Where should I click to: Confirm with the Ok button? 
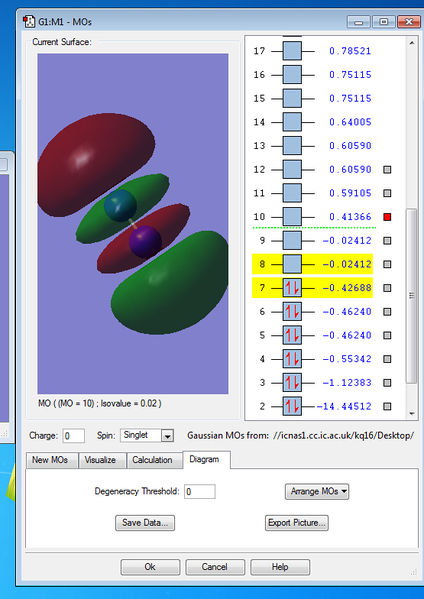(150, 567)
